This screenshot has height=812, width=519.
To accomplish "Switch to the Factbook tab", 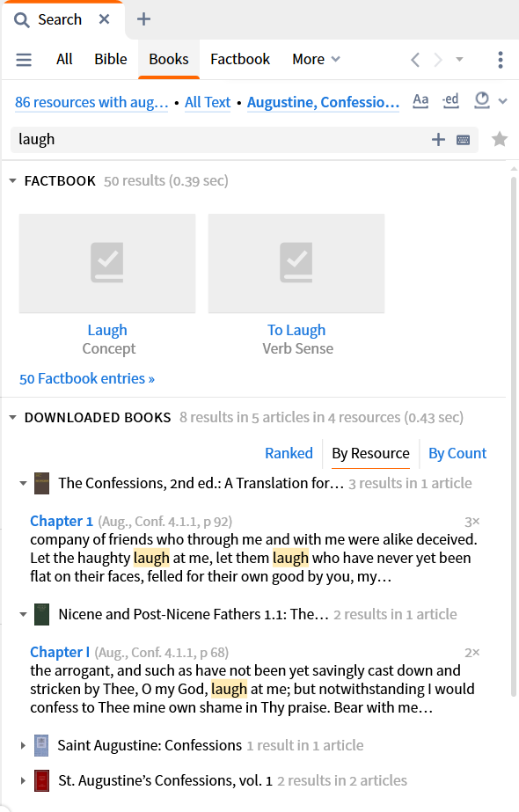I will click(240, 60).
